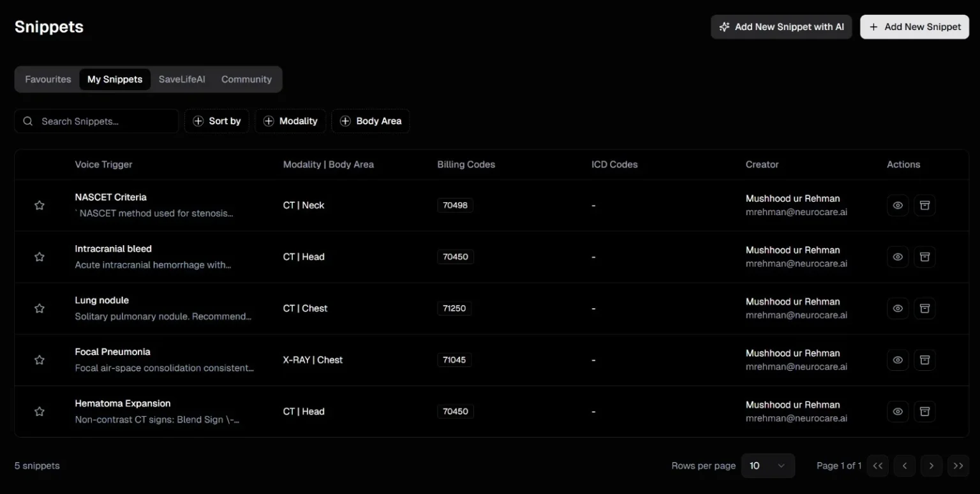Archive the Intracranial bleed snippet
The height and width of the screenshot is (494, 980).
point(924,257)
